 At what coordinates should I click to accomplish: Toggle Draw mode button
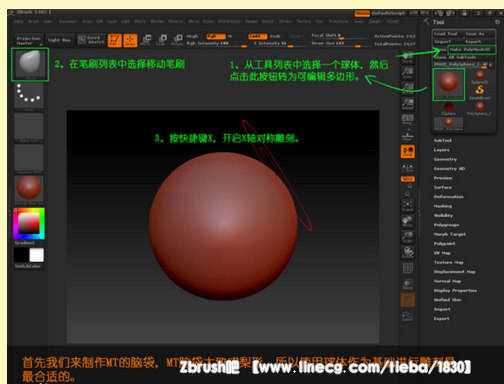tap(130, 40)
